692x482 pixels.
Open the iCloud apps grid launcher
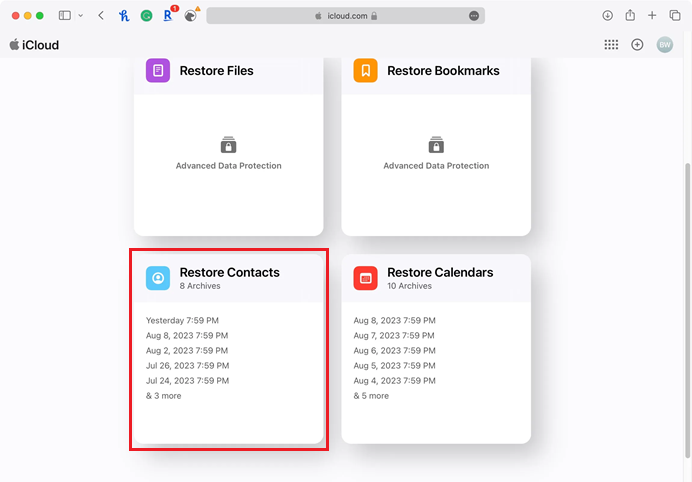point(611,45)
